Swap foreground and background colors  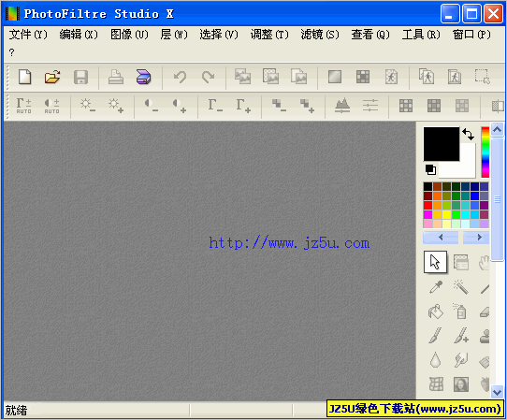(x=468, y=134)
